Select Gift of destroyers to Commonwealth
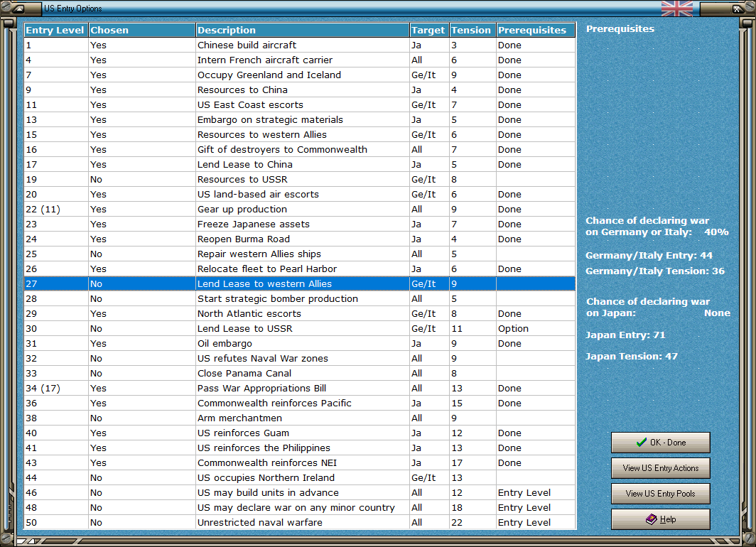 299,150
